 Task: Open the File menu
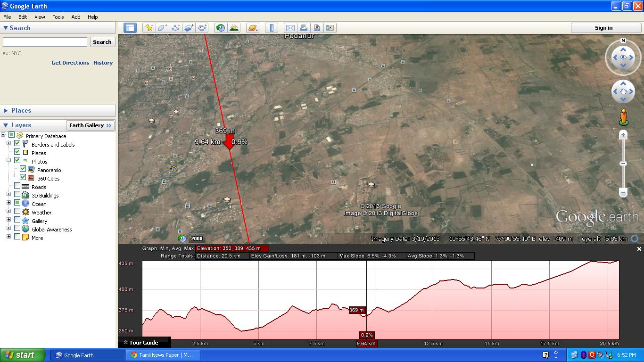[7, 17]
